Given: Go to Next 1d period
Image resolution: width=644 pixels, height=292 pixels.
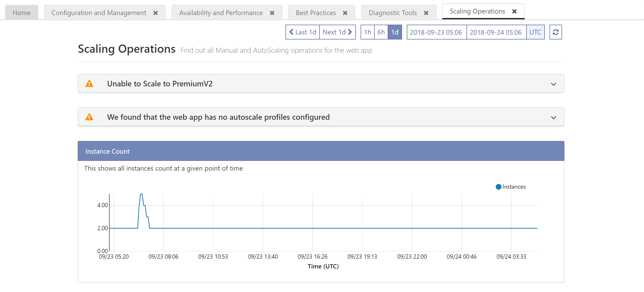Looking at the screenshot, I should coord(337,32).
